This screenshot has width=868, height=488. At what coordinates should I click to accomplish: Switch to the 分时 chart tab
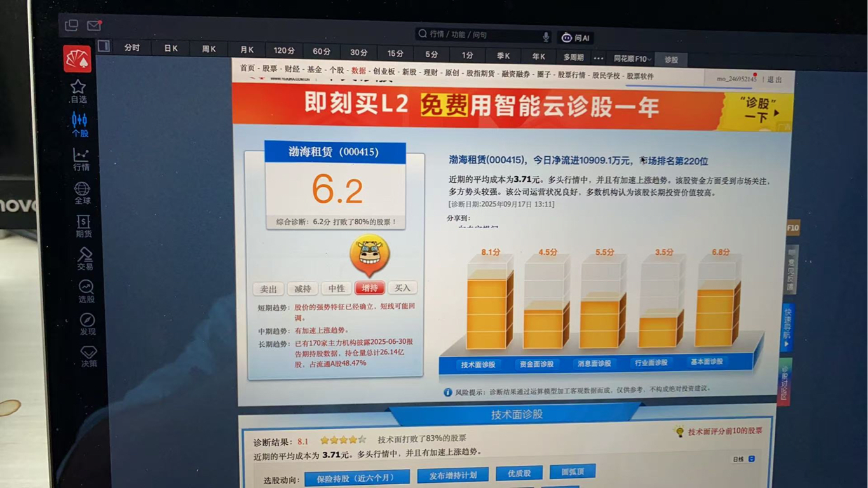pos(132,48)
